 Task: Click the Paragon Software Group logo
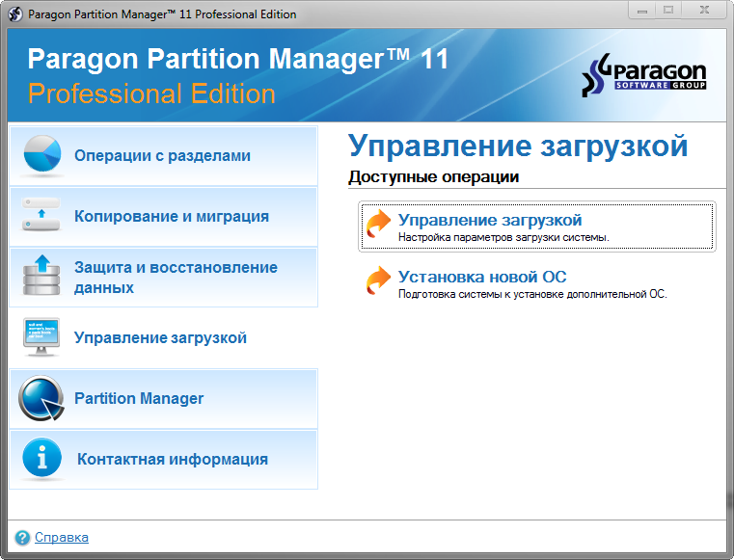(x=644, y=77)
